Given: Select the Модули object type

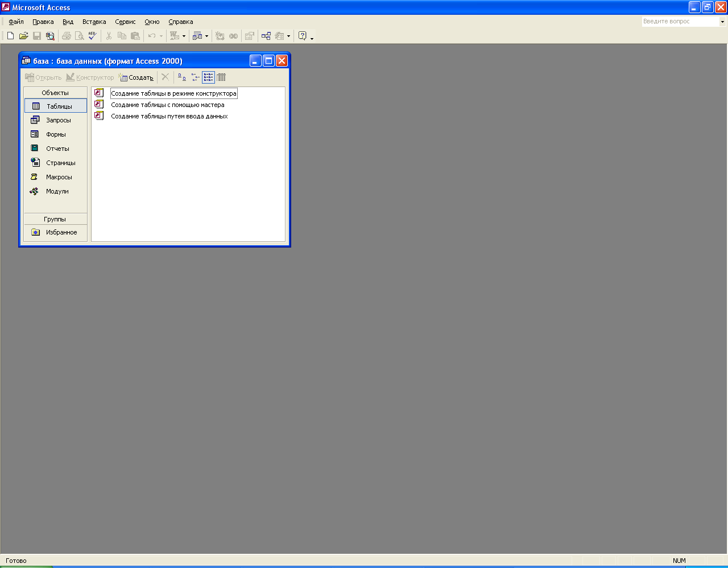Looking at the screenshot, I should coord(56,191).
